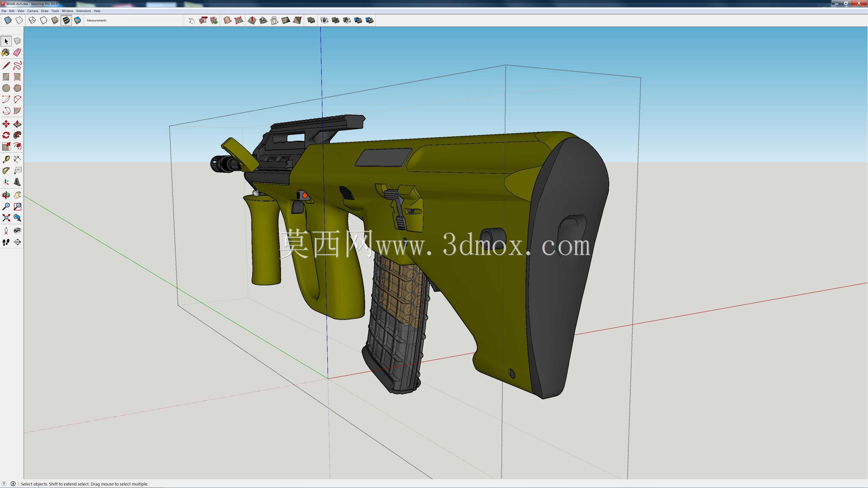The image size is (868, 488).
Task: Click the Make Component tool
Action: (x=18, y=41)
